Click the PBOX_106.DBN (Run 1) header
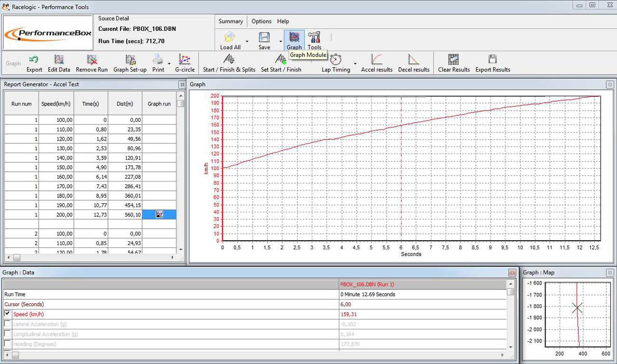Image resolution: width=617 pixels, height=364 pixels. [x=367, y=284]
